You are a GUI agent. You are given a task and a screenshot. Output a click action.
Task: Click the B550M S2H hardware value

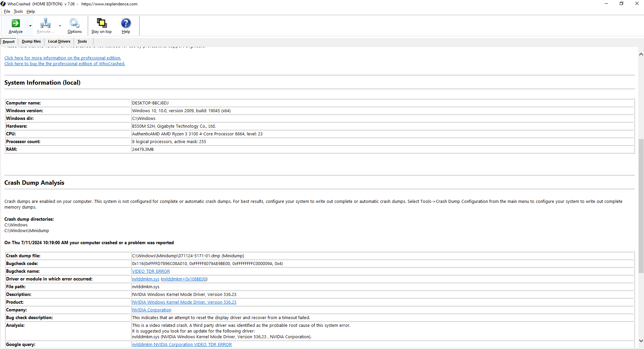coord(174,126)
